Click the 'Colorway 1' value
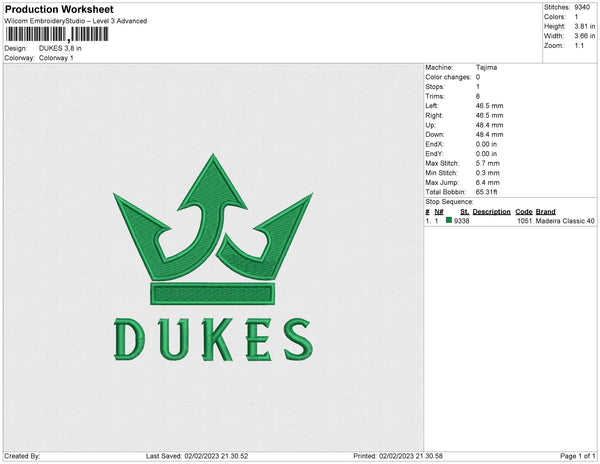This screenshot has height=464, width=600. click(56, 58)
